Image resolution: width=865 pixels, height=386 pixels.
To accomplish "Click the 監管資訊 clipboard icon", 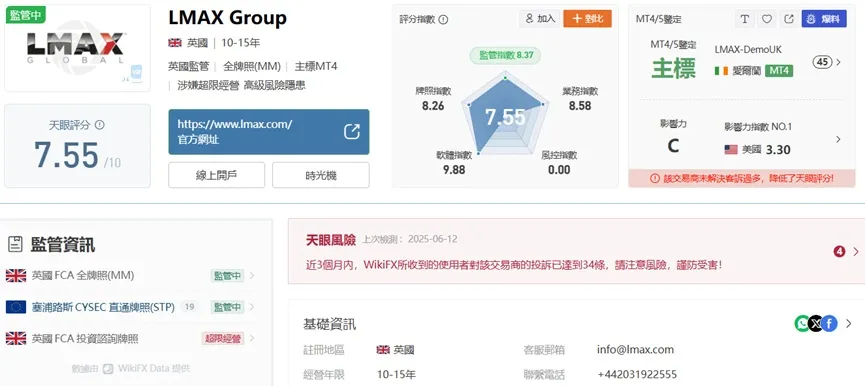I will click(15, 244).
